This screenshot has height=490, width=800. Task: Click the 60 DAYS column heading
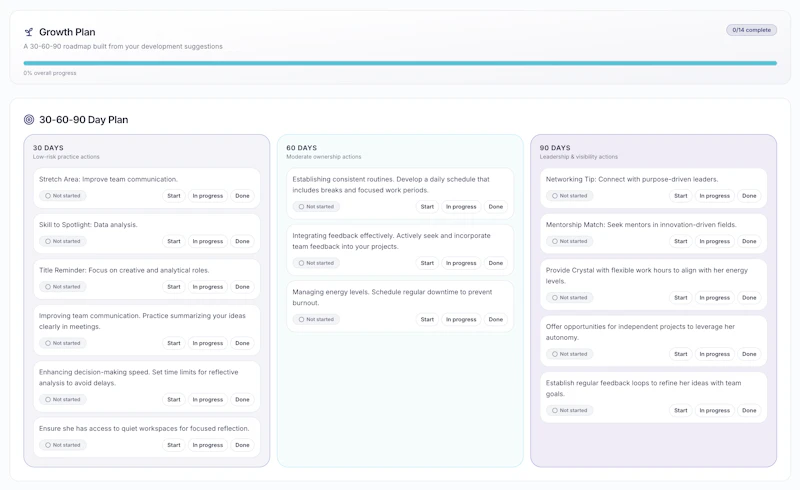pyautogui.click(x=302, y=148)
